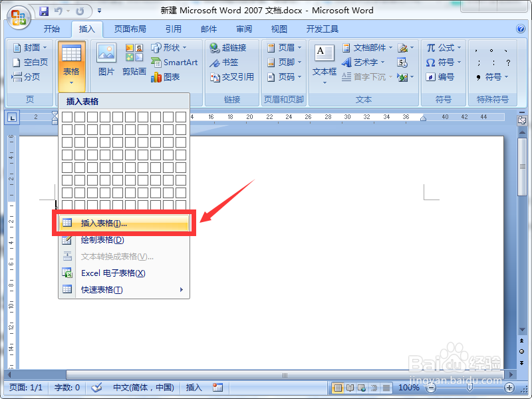
Task: Click the vertical scrollbar down arrow
Action: click(522, 329)
